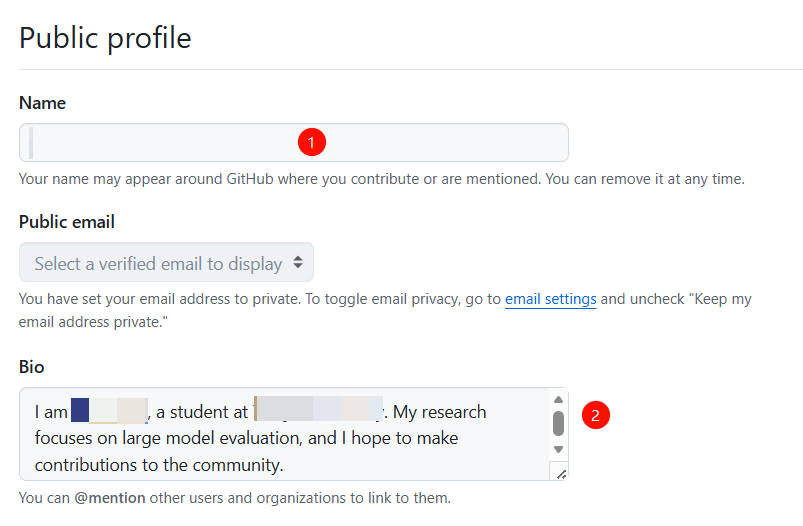Viewport: 803px width, 526px height.
Task: Open the Public email dropdown
Action: [166, 263]
